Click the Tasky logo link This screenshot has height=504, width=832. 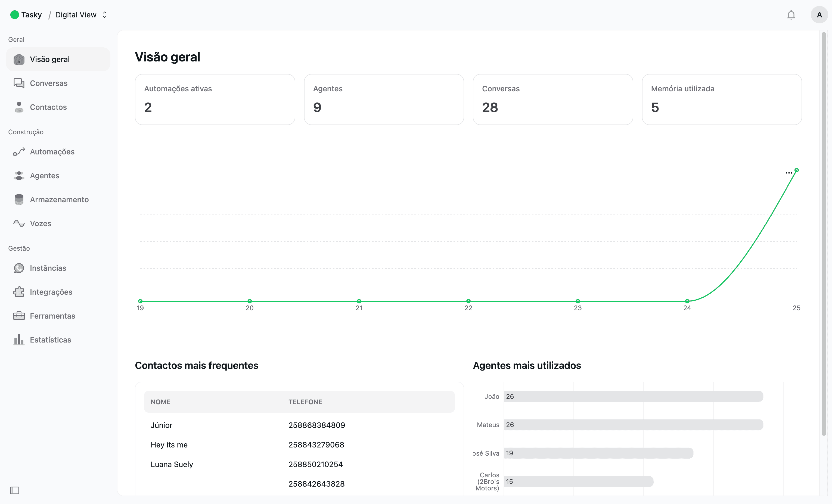click(x=26, y=15)
